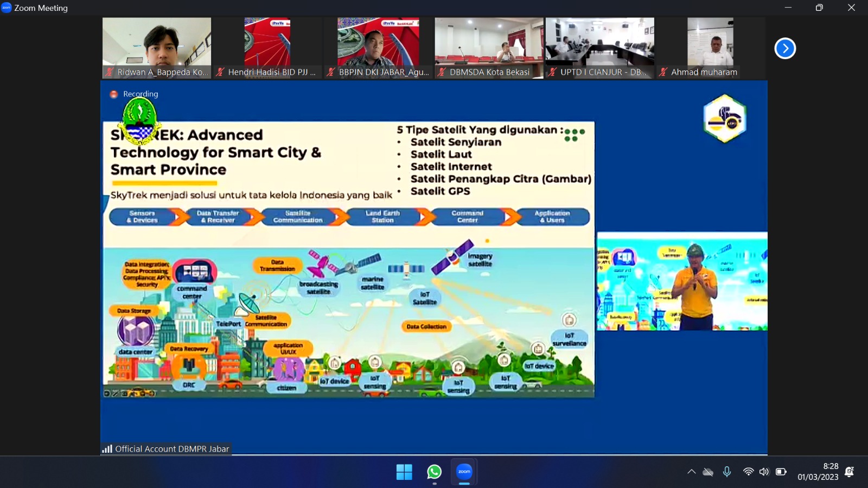
Task: Click the red Recording indicator dot
Action: 114,94
